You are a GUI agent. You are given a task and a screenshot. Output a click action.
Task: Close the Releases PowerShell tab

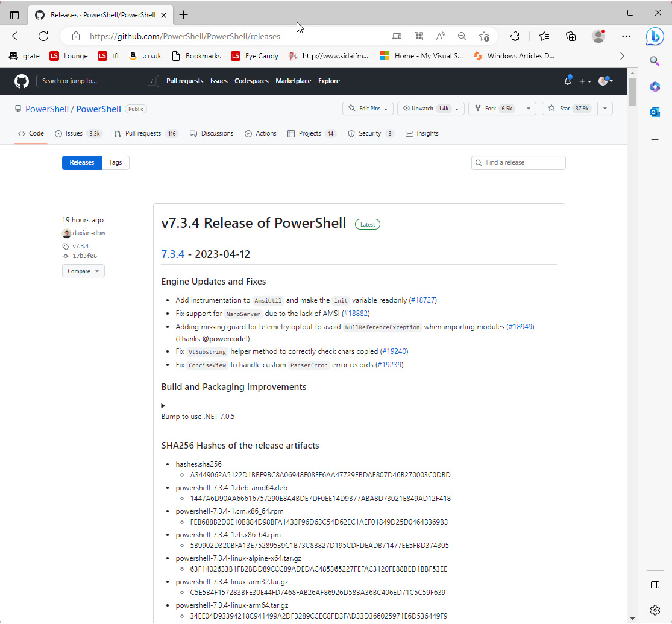tap(163, 15)
